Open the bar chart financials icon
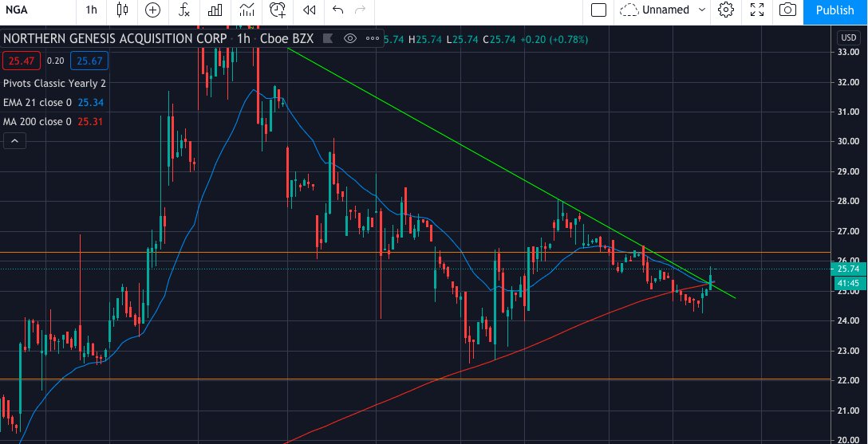This screenshot has height=444, width=868. (x=215, y=10)
